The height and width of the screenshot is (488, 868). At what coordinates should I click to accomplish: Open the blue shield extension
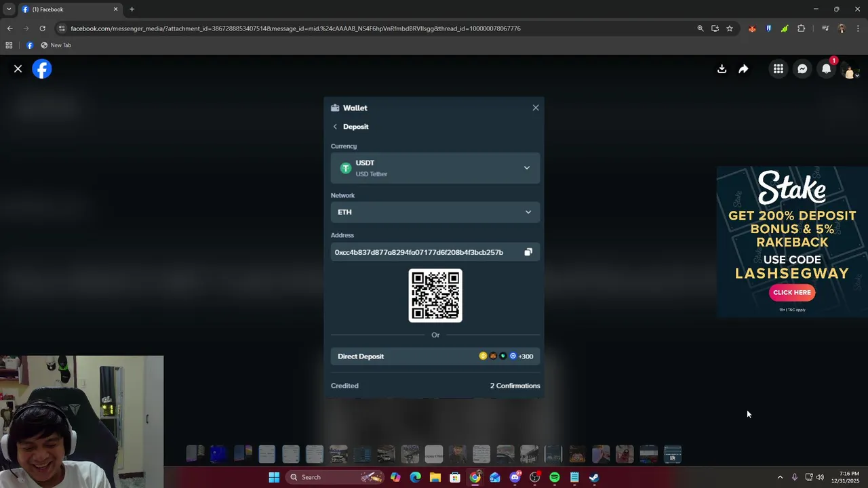point(768,28)
